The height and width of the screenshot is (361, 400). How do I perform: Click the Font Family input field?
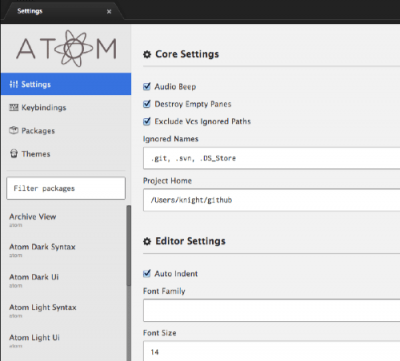pyautogui.click(x=271, y=310)
